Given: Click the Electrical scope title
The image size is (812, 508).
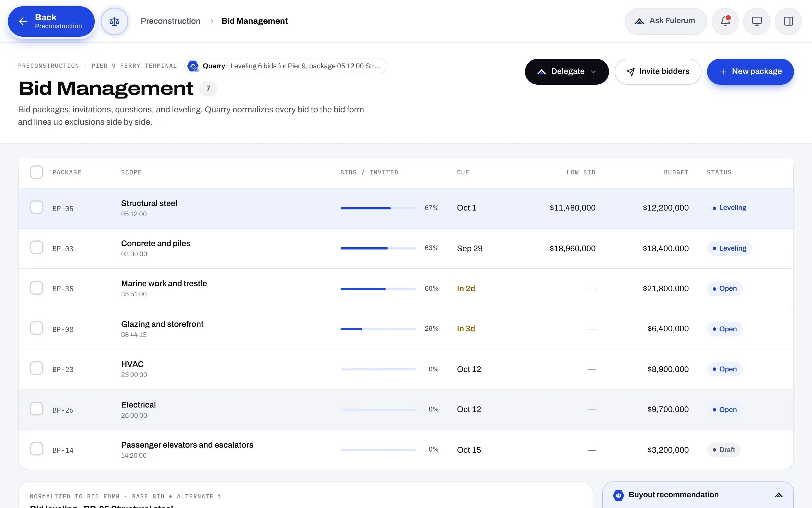Looking at the screenshot, I should (x=138, y=405).
